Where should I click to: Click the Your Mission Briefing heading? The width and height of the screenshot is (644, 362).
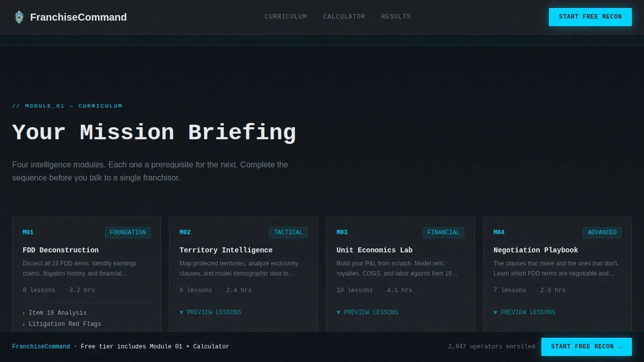click(154, 132)
